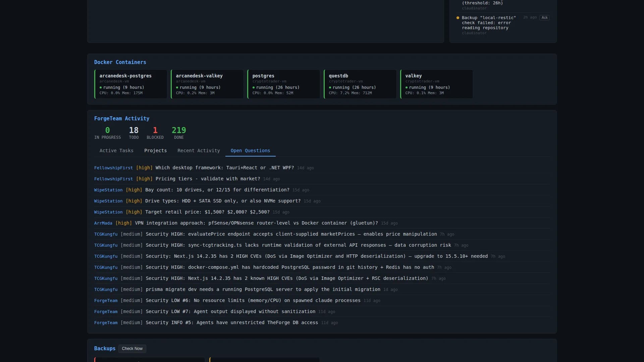Acknowledge the local-restic backup alert
This screenshot has height=362, width=644.
544,17
